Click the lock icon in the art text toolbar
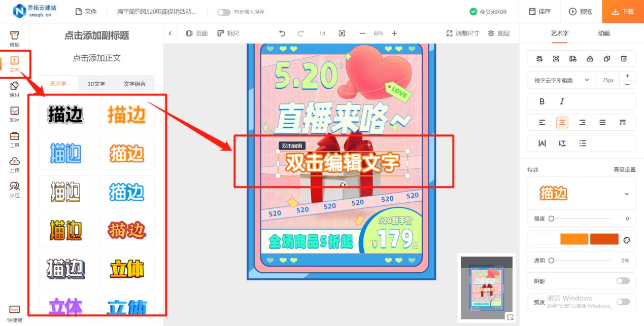Screen dimensions: 644x326 click(x=590, y=58)
